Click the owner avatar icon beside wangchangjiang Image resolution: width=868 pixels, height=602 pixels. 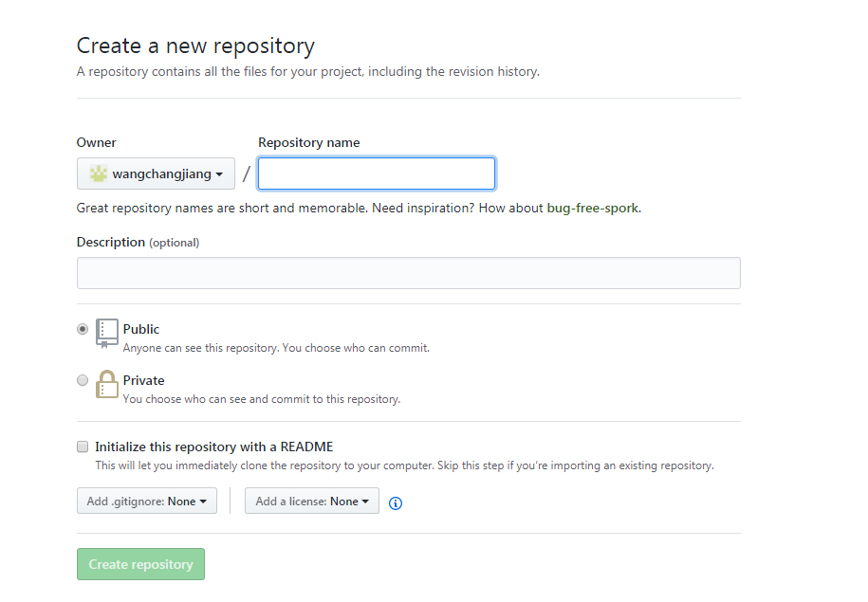coord(99,173)
